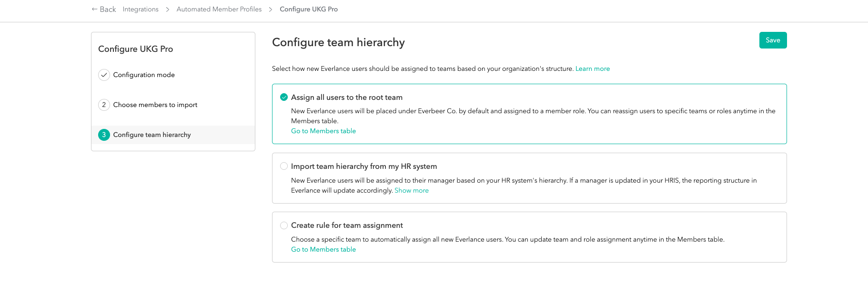This screenshot has height=293, width=868.
Task: Select the Assign all users to root team option
Action: pos(347,97)
